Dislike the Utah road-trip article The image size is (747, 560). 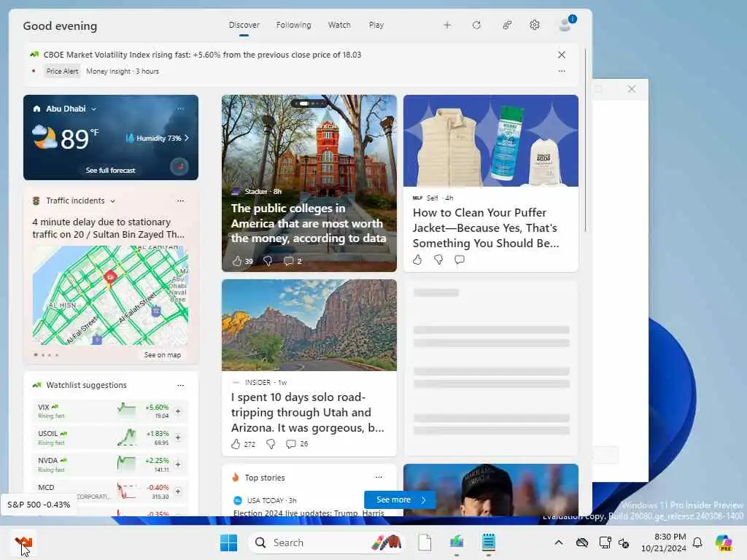271,444
